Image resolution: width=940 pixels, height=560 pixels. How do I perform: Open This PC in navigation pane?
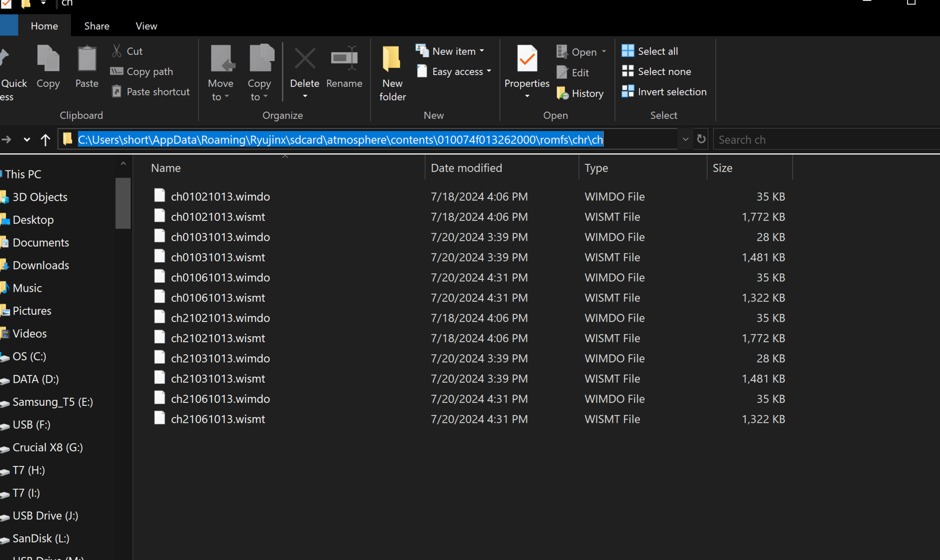pos(23,174)
